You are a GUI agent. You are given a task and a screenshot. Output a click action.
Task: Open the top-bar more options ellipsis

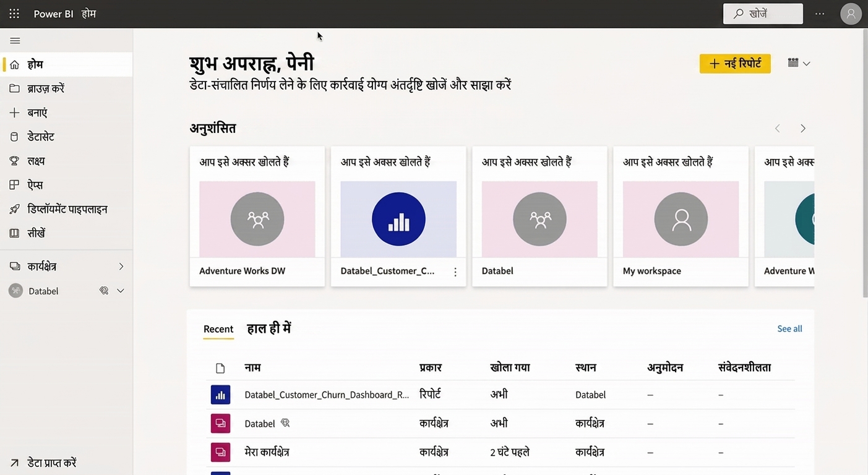tap(820, 14)
